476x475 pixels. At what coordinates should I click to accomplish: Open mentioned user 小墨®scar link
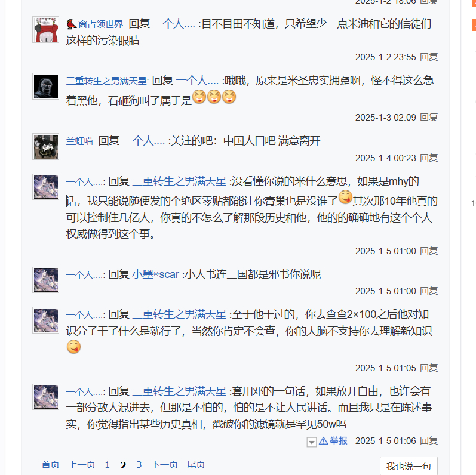point(156,274)
